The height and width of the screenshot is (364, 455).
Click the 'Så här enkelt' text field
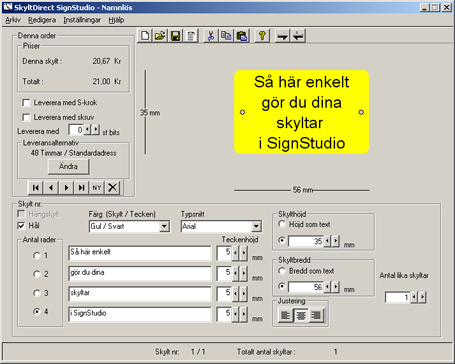(x=140, y=253)
